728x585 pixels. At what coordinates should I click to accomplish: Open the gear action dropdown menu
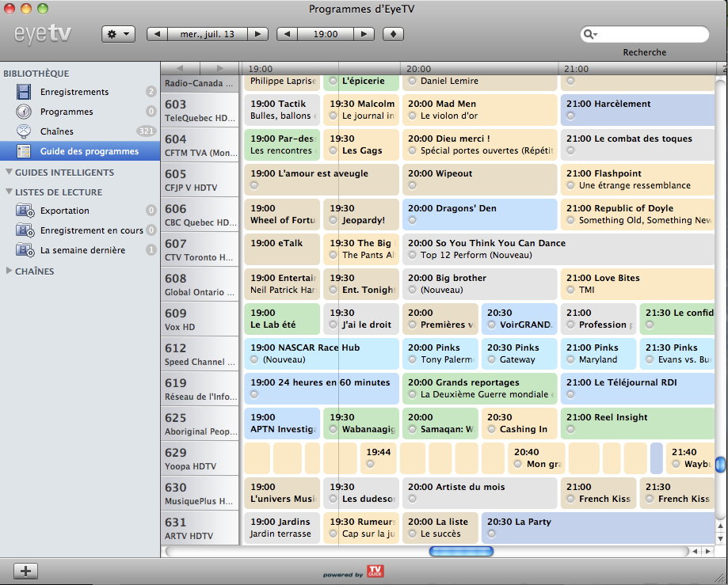(118, 34)
